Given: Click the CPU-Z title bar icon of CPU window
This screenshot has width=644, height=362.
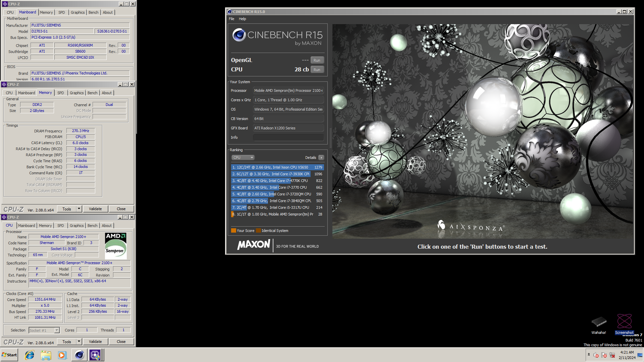Looking at the screenshot, I should [x=4, y=217].
